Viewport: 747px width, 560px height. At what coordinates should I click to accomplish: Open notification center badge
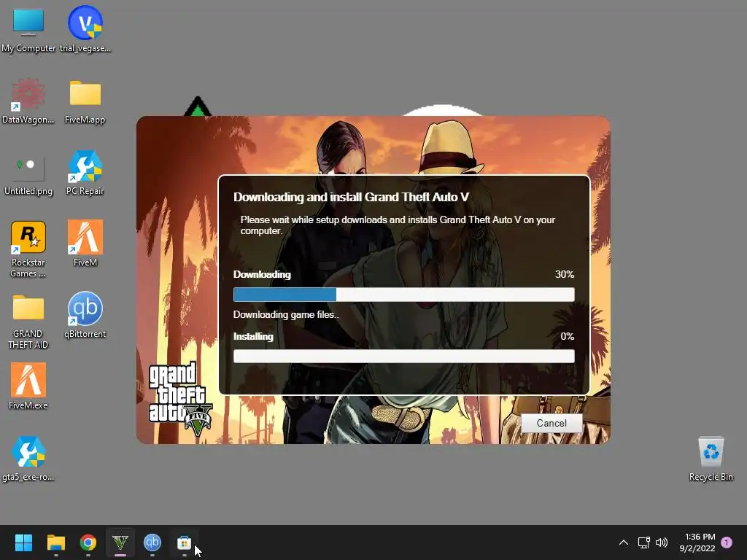(727, 542)
